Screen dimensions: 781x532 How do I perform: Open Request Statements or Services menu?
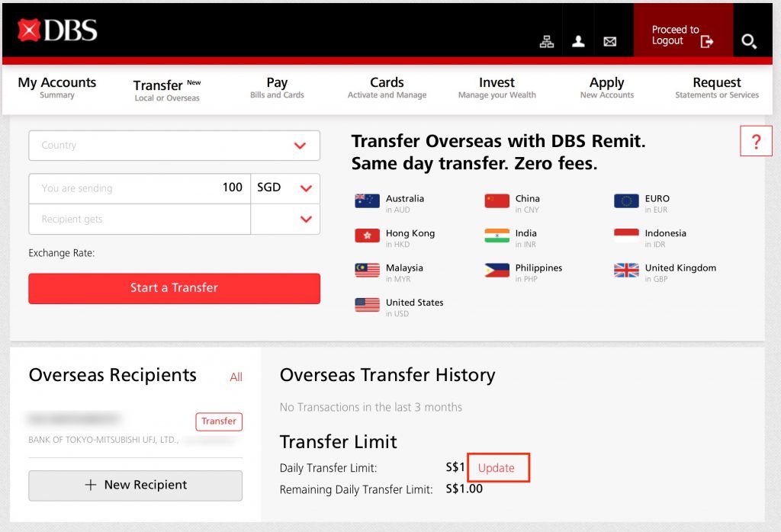[x=717, y=88]
